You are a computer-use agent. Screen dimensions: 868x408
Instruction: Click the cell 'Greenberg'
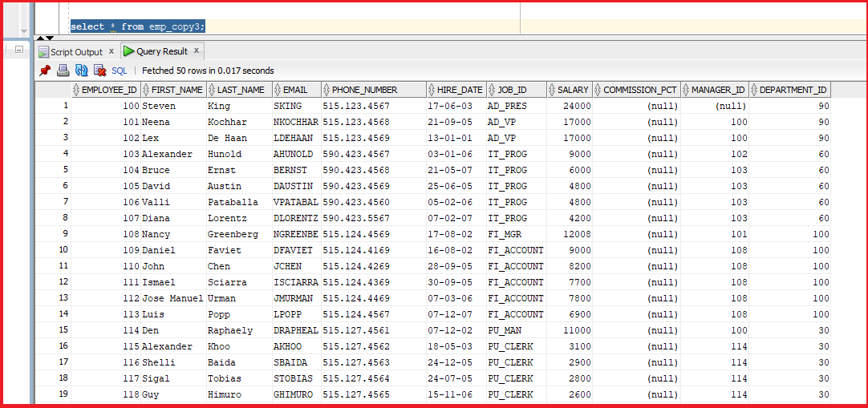240,234
